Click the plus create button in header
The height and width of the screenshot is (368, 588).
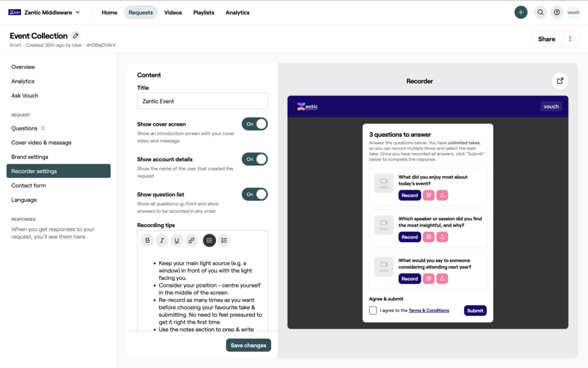[520, 13]
